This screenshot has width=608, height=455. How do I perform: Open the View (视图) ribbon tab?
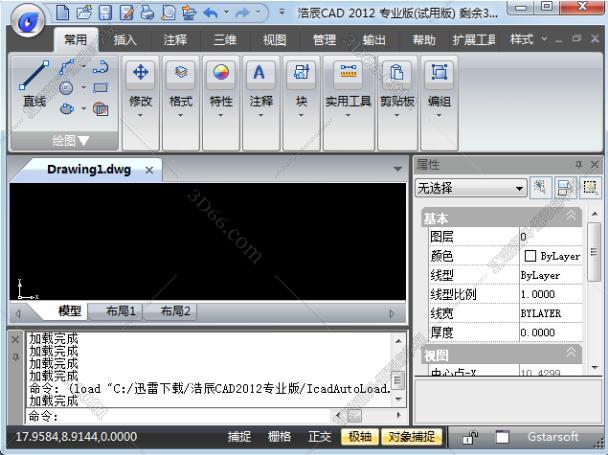coord(275,40)
